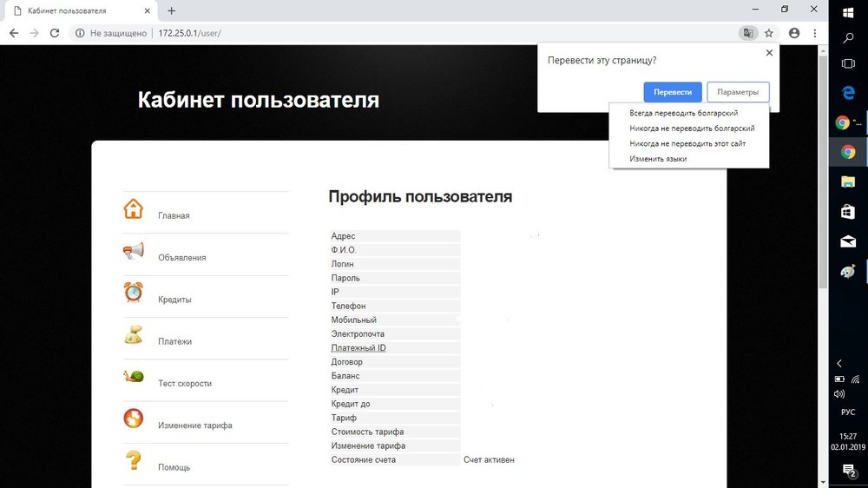Image resolution: width=868 pixels, height=488 pixels.
Task: Click the snail icon beside Тест скорости
Action: pyautogui.click(x=134, y=377)
